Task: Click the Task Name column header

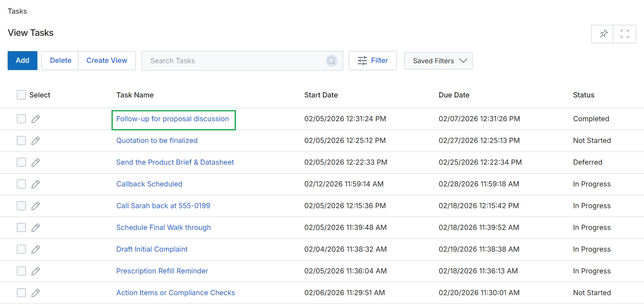Action: click(135, 95)
